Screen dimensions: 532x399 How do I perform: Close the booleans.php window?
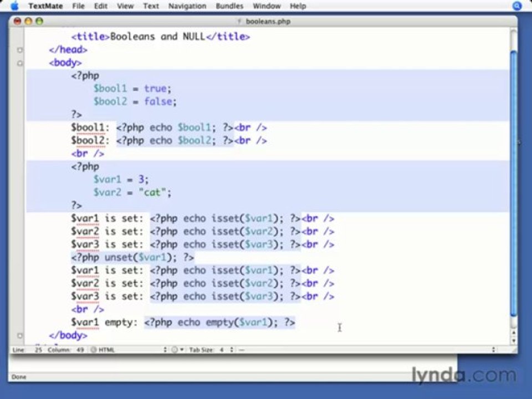tap(17, 21)
